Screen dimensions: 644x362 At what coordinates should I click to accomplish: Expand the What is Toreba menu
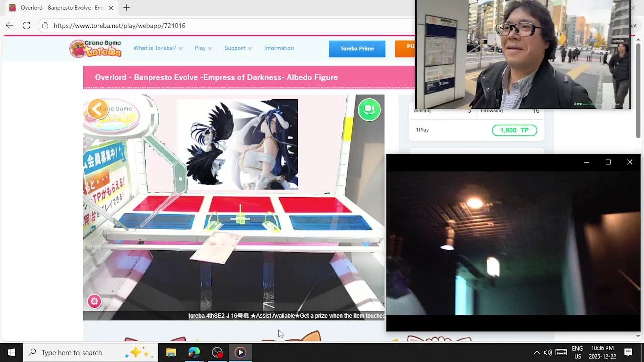[x=158, y=48]
